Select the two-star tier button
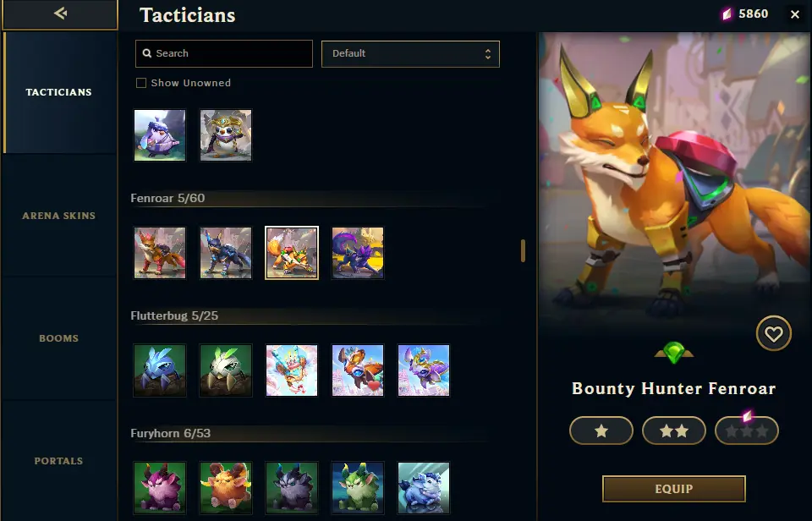812x521 pixels. [x=674, y=431]
